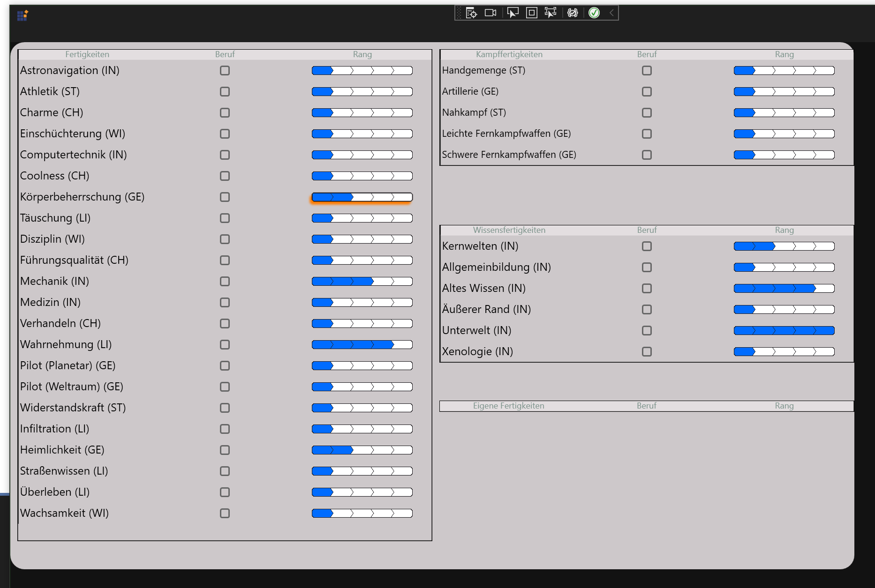
Task: Click the Fertigkeiten column header
Action: click(87, 54)
